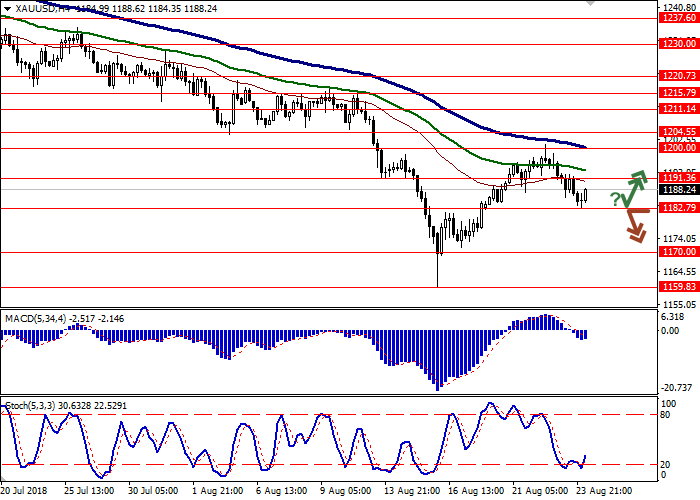Viewport: 700px width, 500px height.
Task: Click the 25 Jul 13:00 date label
Action: 87,492
